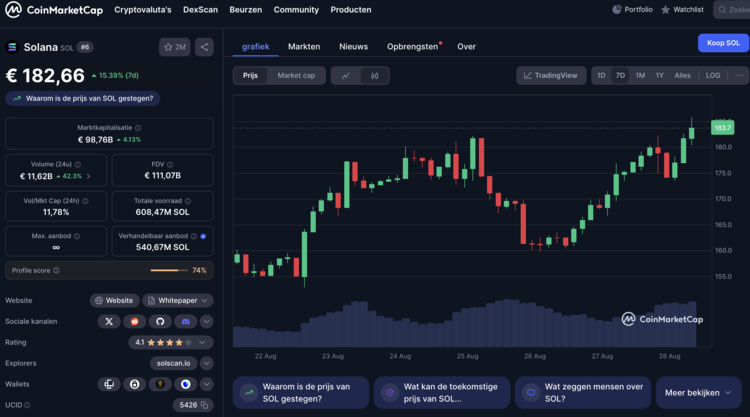The image size is (750, 417).
Task: Expand more social channels chevron
Action: [206, 321]
